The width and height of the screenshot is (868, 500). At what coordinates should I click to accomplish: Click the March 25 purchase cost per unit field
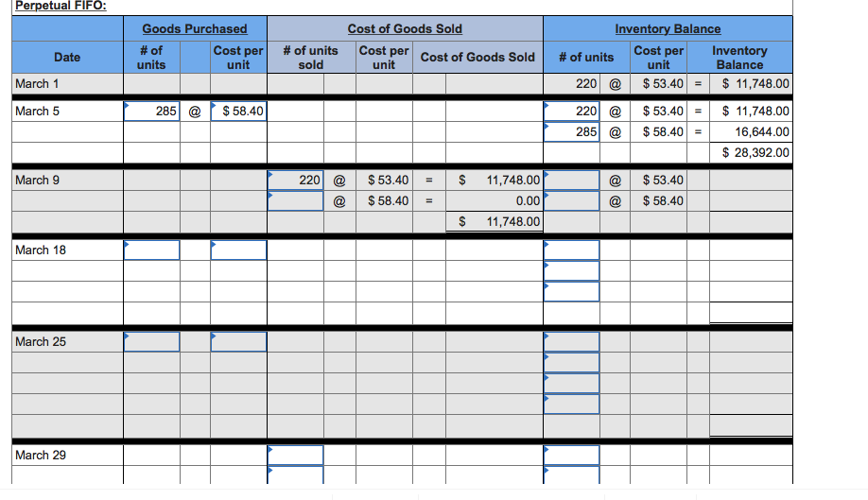click(x=238, y=342)
